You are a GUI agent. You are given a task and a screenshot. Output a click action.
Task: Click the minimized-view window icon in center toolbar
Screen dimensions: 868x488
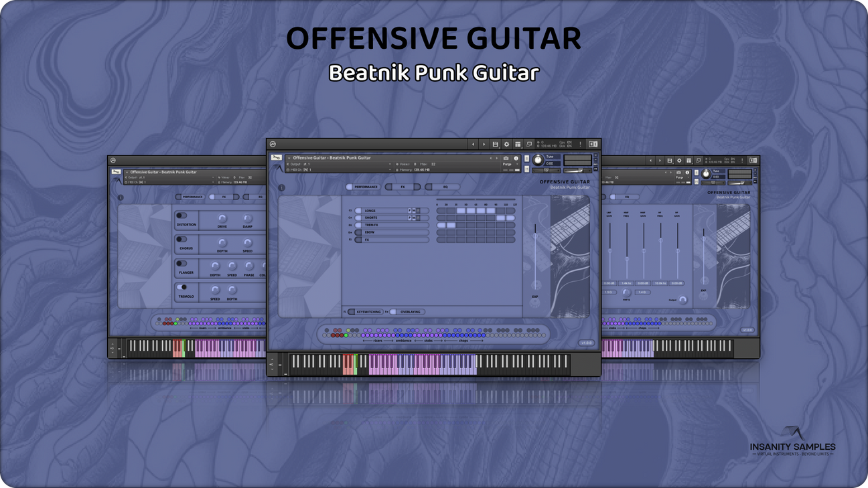point(529,144)
